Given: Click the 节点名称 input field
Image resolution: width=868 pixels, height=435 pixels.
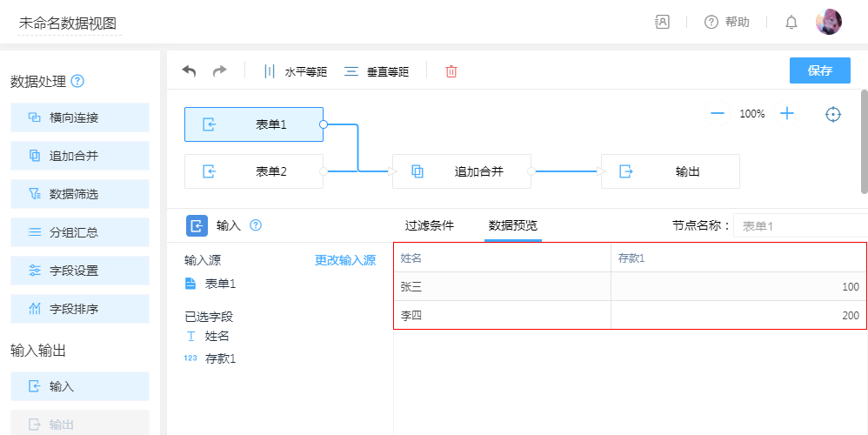Looking at the screenshot, I should coord(798,226).
